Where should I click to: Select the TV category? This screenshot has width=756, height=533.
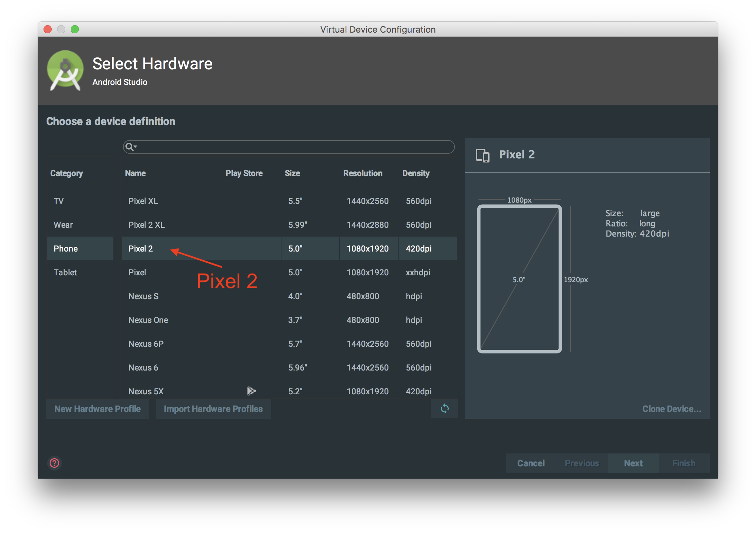[x=80, y=201]
